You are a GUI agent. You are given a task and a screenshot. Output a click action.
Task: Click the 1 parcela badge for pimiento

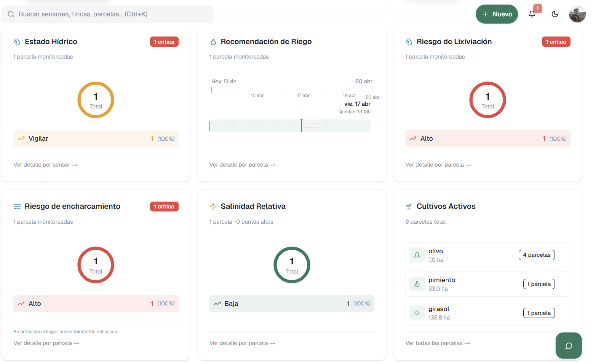point(539,284)
